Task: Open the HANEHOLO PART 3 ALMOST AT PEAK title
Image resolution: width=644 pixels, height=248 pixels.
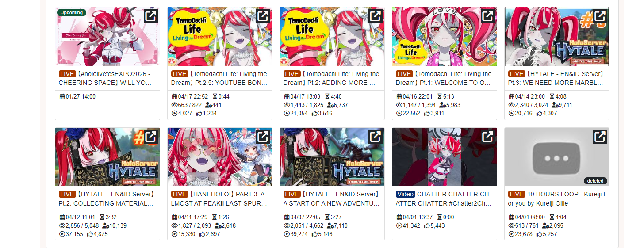Action: (x=219, y=198)
